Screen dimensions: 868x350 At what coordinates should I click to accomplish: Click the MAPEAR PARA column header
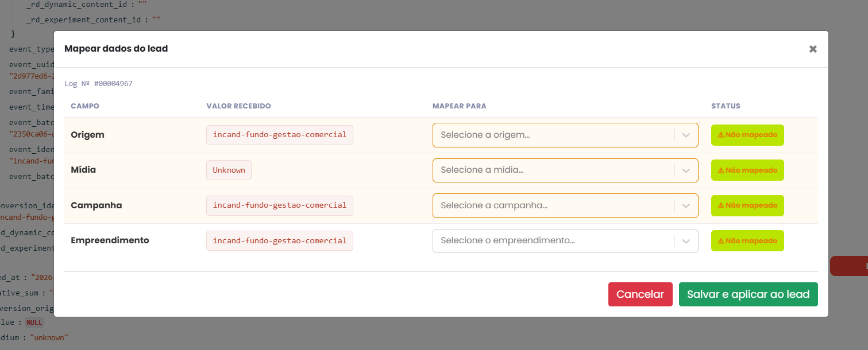[x=460, y=106]
